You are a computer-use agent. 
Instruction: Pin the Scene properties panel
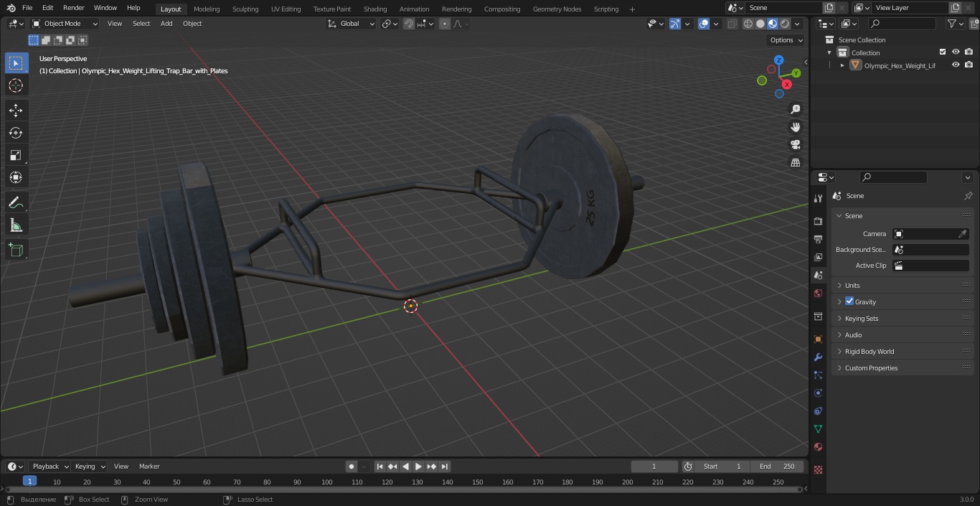coord(968,196)
